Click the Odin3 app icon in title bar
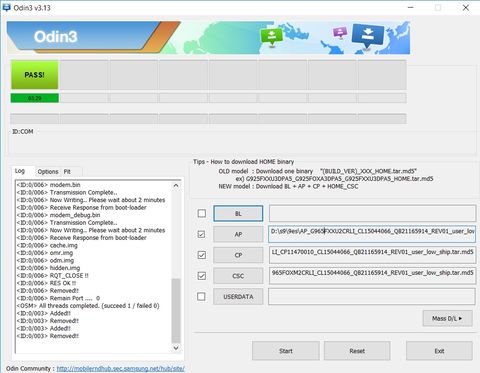Image resolution: width=480 pixels, height=373 pixels. (x=6, y=8)
